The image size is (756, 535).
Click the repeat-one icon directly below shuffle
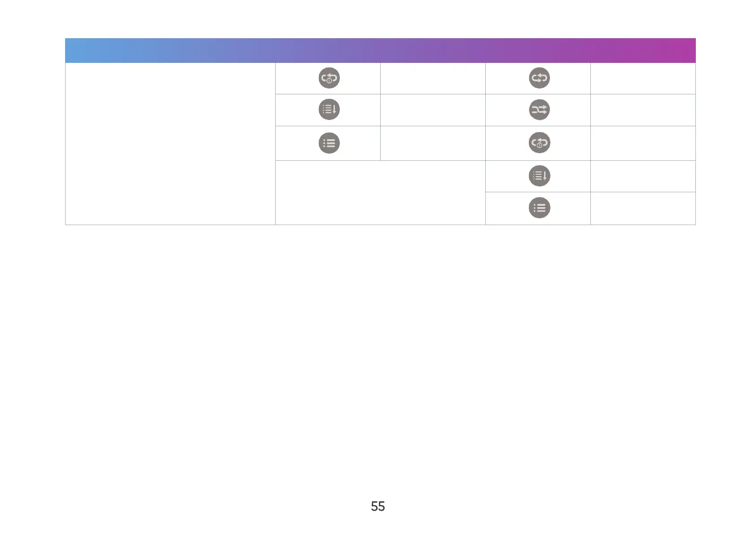pyautogui.click(x=539, y=143)
